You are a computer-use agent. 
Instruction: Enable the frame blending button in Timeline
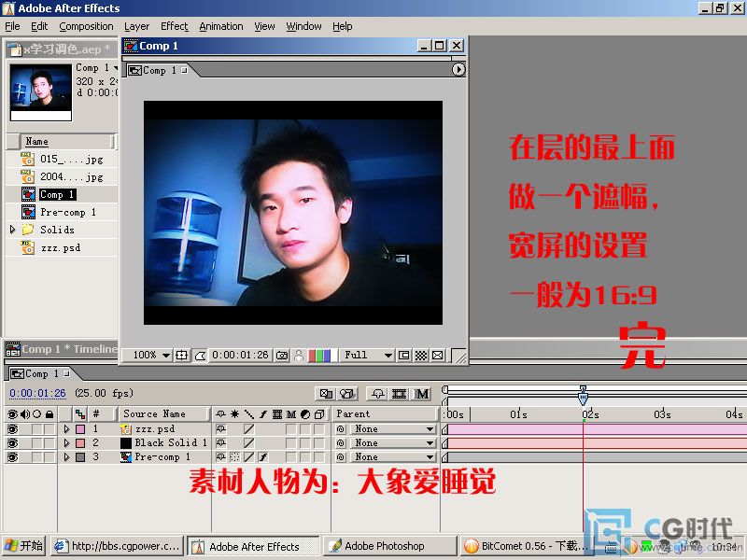point(400,394)
